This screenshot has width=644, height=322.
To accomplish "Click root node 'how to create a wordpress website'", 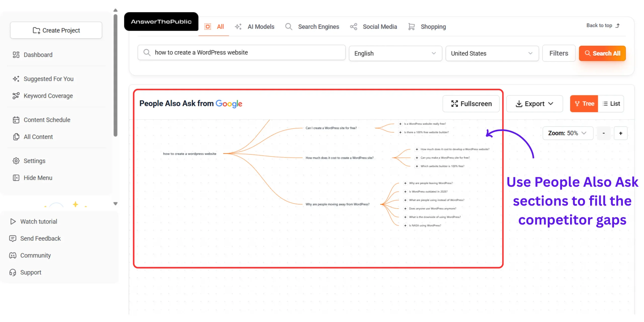I will click(190, 154).
